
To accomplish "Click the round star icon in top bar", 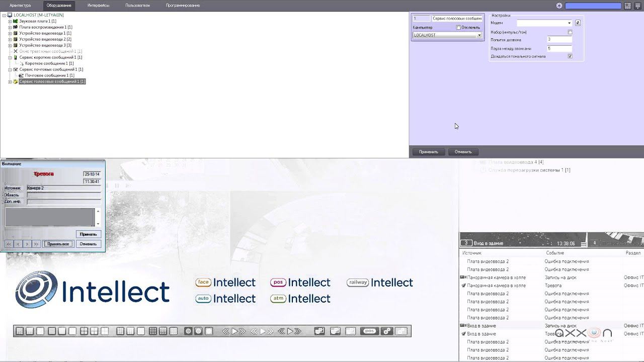I will point(559,6).
